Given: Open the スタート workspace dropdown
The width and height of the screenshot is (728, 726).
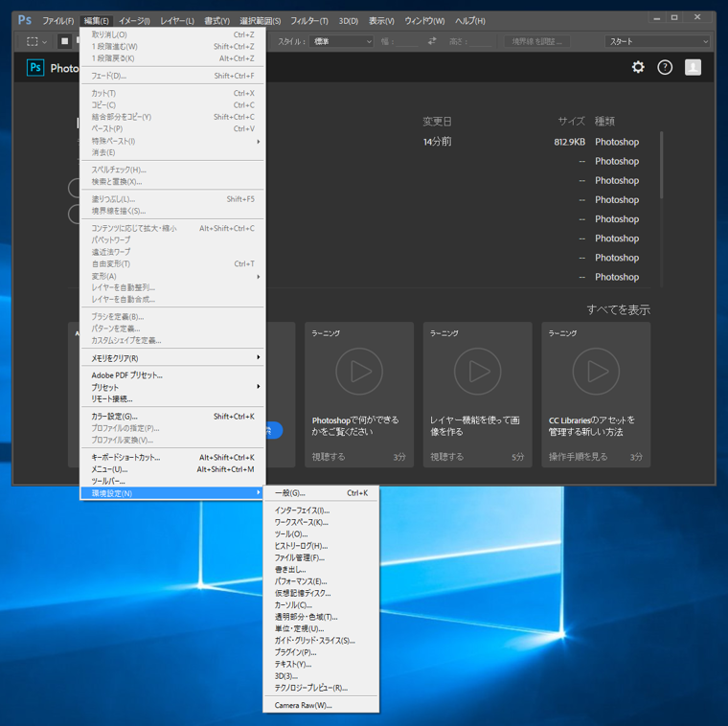Looking at the screenshot, I should click(x=657, y=41).
